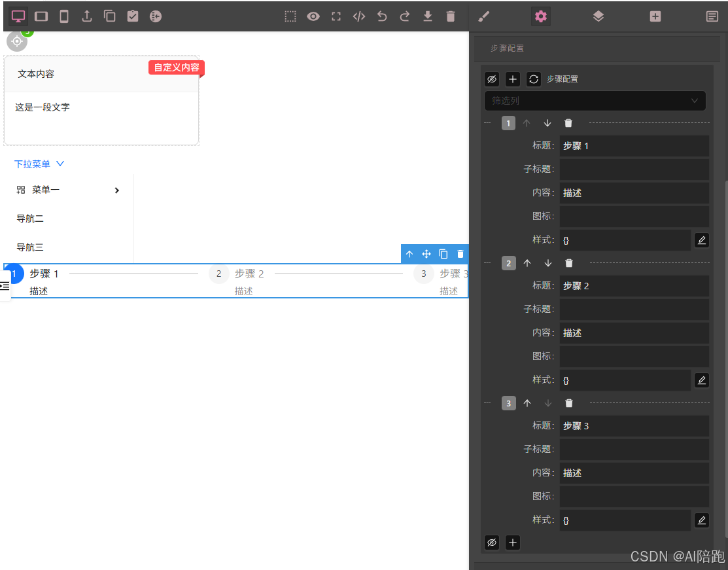Redo the last action
The image size is (728, 570).
(405, 16)
